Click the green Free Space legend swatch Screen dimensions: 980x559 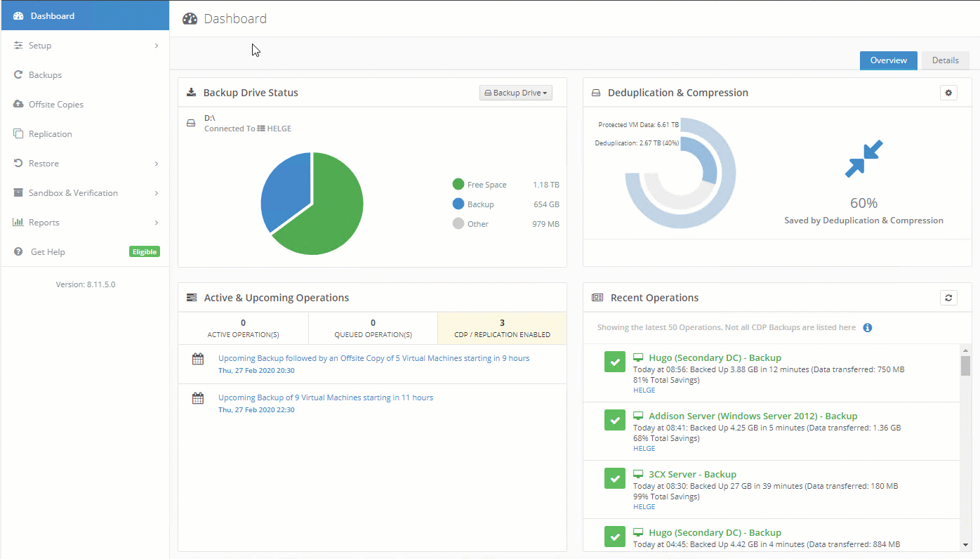(x=458, y=185)
